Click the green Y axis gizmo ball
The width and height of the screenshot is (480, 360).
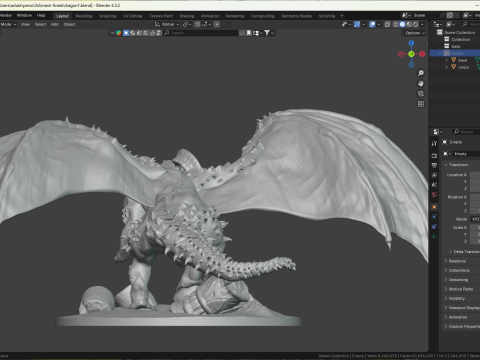[411, 54]
